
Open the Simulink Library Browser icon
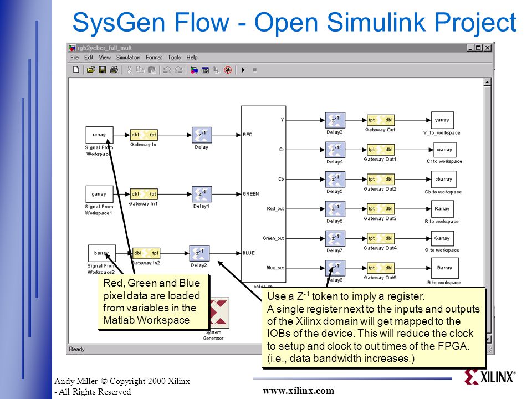(194, 70)
